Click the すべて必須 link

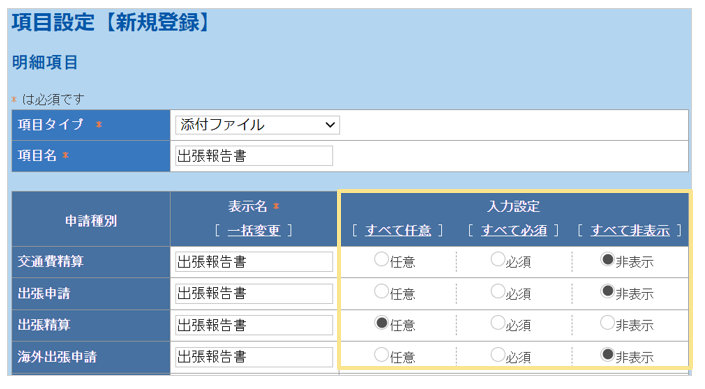pos(514,230)
